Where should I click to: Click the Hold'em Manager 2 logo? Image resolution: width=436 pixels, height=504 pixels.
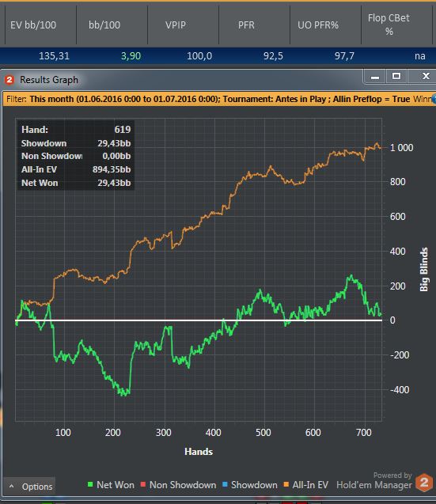click(x=424, y=483)
